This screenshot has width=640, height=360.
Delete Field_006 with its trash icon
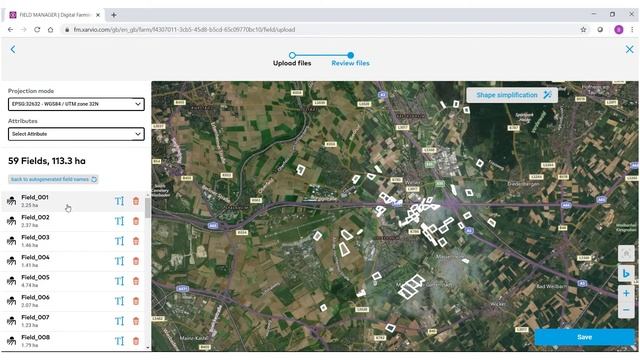click(x=136, y=301)
